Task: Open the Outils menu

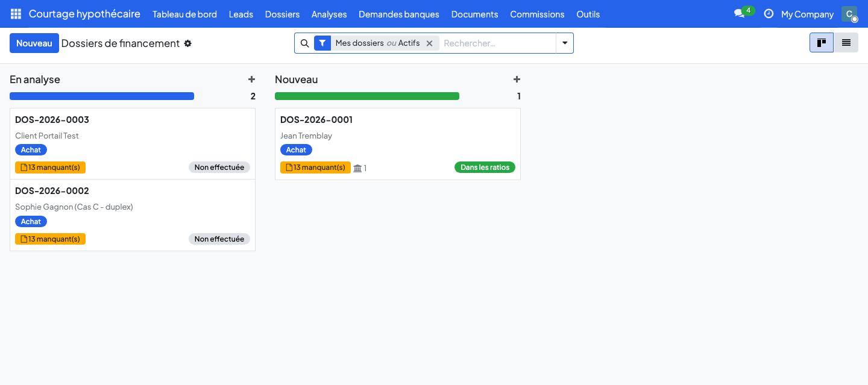Action: pos(588,14)
